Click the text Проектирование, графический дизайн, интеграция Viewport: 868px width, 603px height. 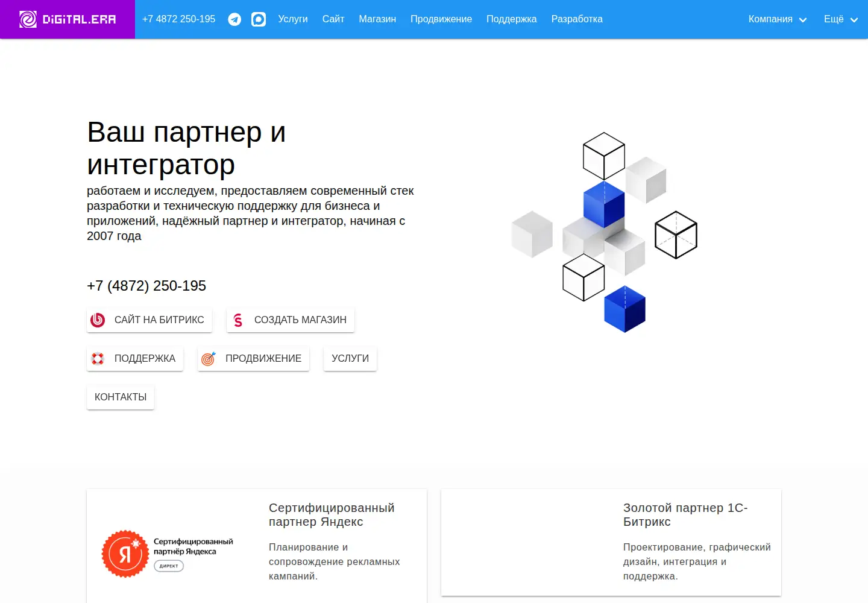tap(697, 562)
